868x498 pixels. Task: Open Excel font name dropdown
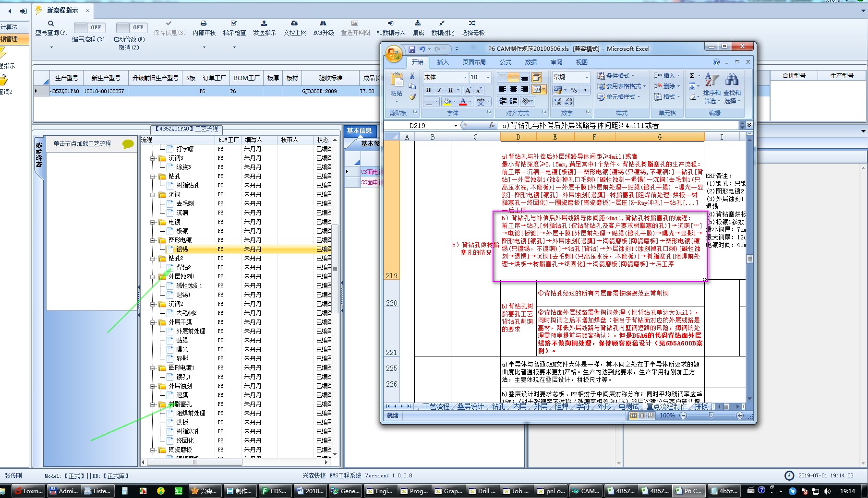click(x=465, y=77)
